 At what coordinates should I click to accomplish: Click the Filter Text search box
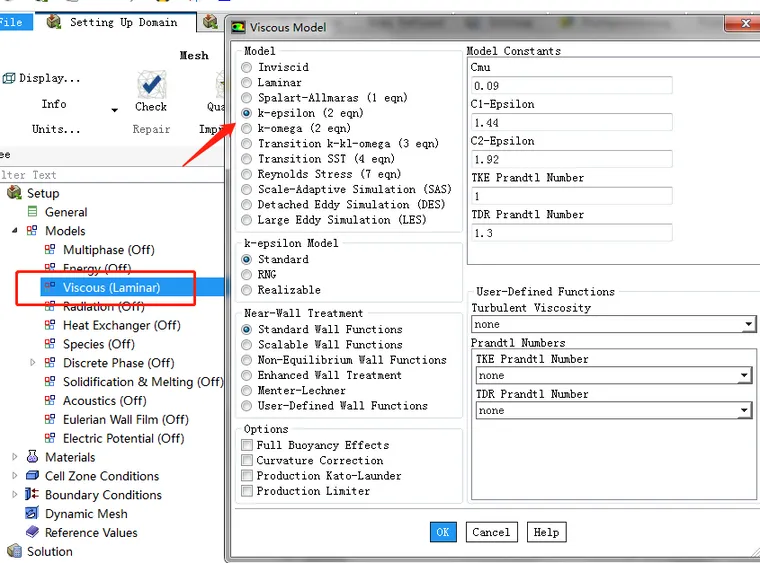pyautogui.click(x=111, y=175)
